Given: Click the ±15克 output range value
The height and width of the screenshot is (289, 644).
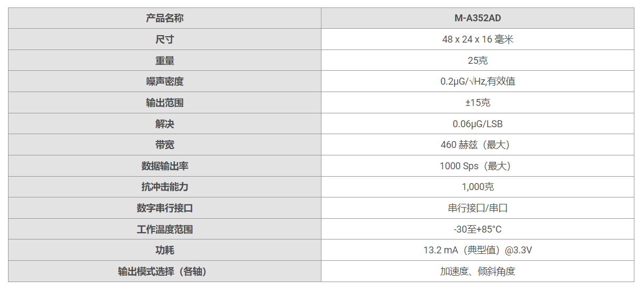Looking at the screenshot, I should click(x=477, y=103).
